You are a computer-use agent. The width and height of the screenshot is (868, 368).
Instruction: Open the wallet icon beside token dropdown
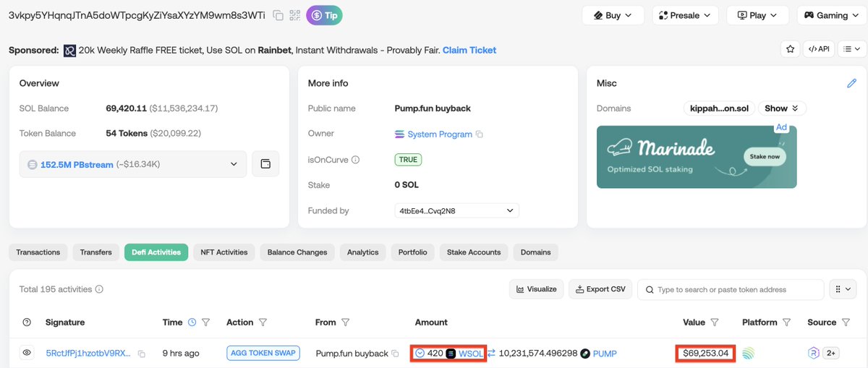(x=265, y=164)
